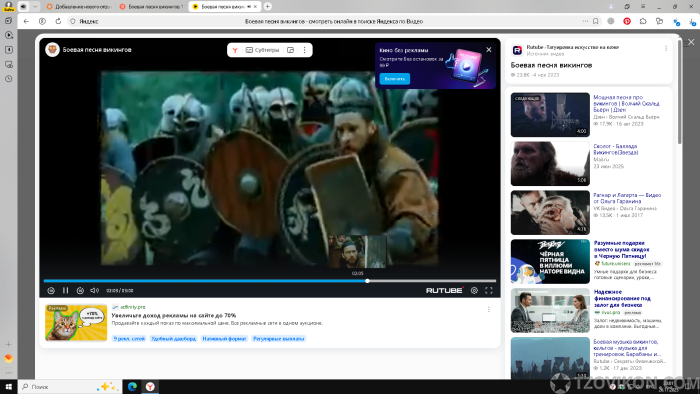Open tabs panel in sidebar
Image resolution: width=700 pixels, height=394 pixels.
[8, 21]
